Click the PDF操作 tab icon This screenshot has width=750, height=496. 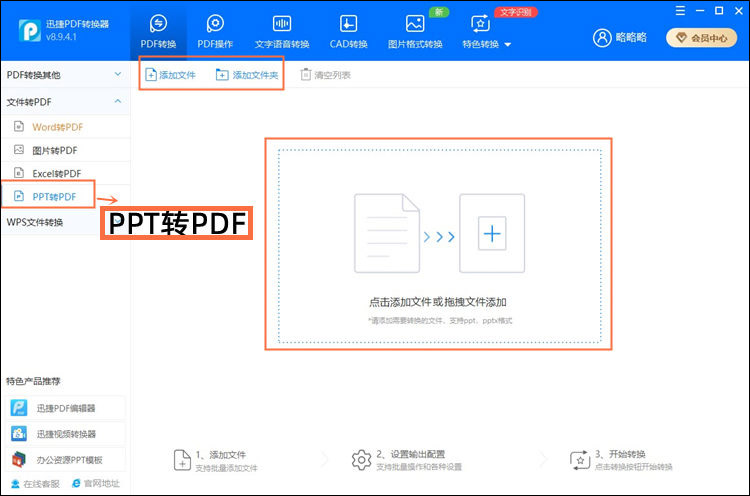click(215, 23)
